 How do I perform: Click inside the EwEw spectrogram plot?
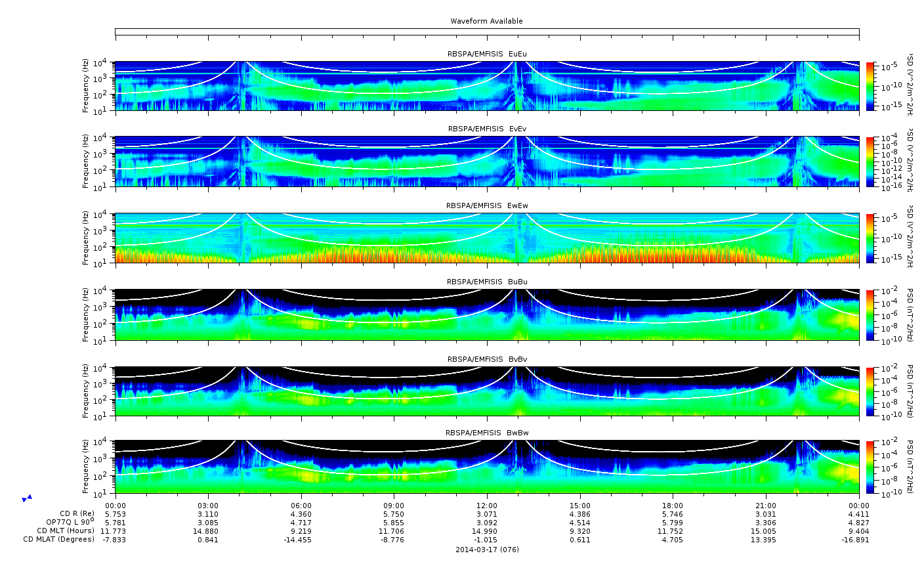[487, 238]
